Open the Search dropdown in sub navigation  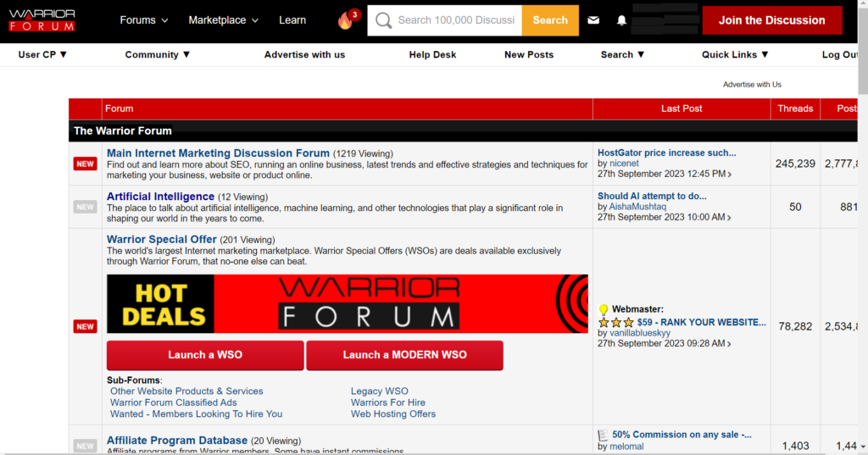(x=623, y=55)
